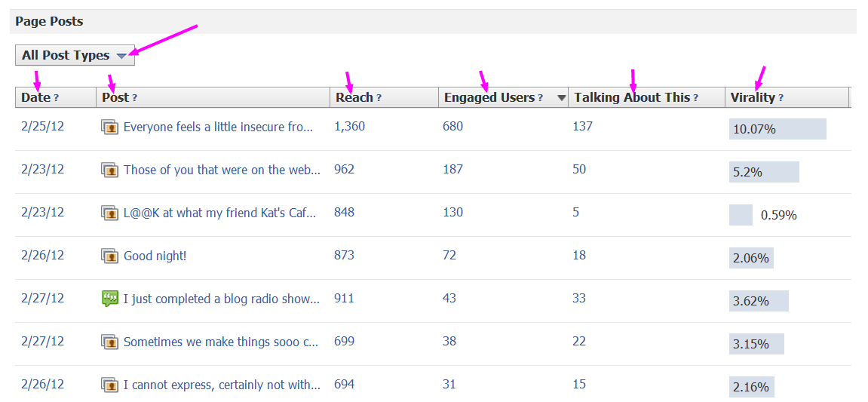Click the 0.59% virality bar
The image size is (868, 402).
[741, 215]
